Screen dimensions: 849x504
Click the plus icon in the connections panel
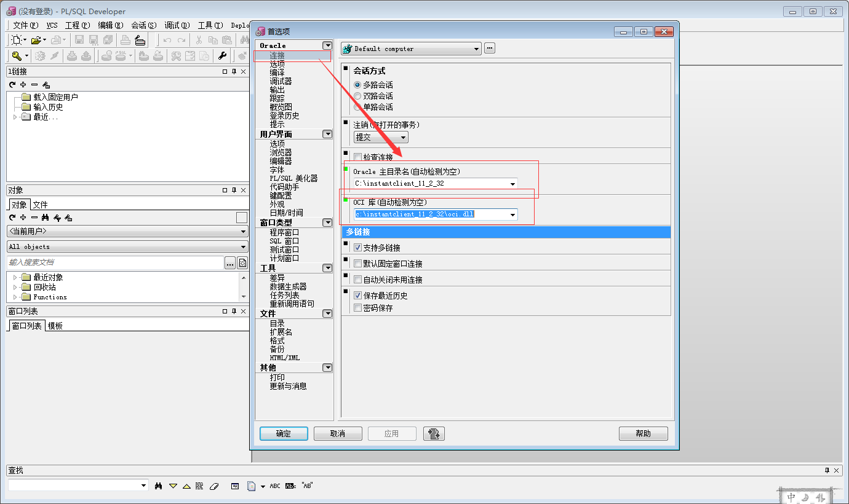click(x=23, y=85)
